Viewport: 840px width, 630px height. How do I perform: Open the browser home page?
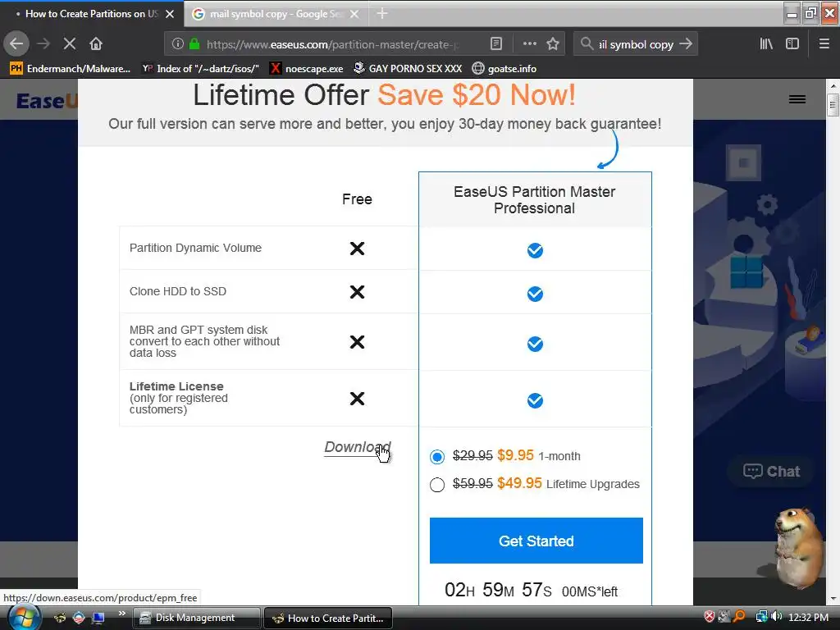(96, 43)
